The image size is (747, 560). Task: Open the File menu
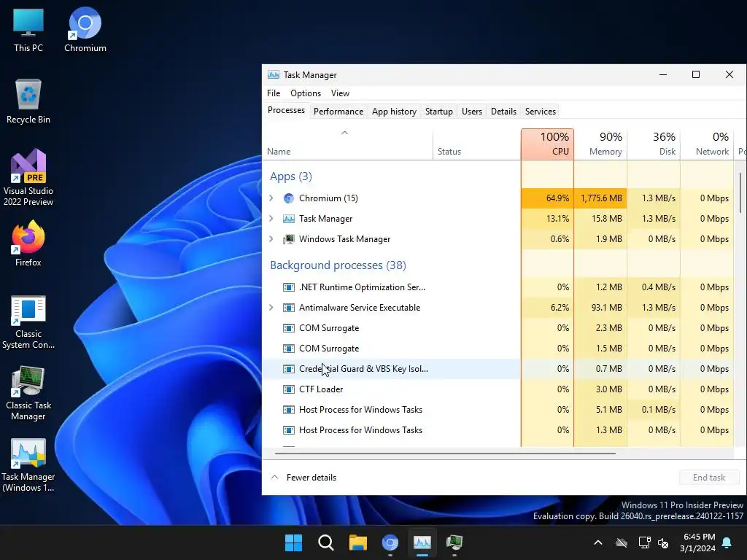pyautogui.click(x=274, y=93)
